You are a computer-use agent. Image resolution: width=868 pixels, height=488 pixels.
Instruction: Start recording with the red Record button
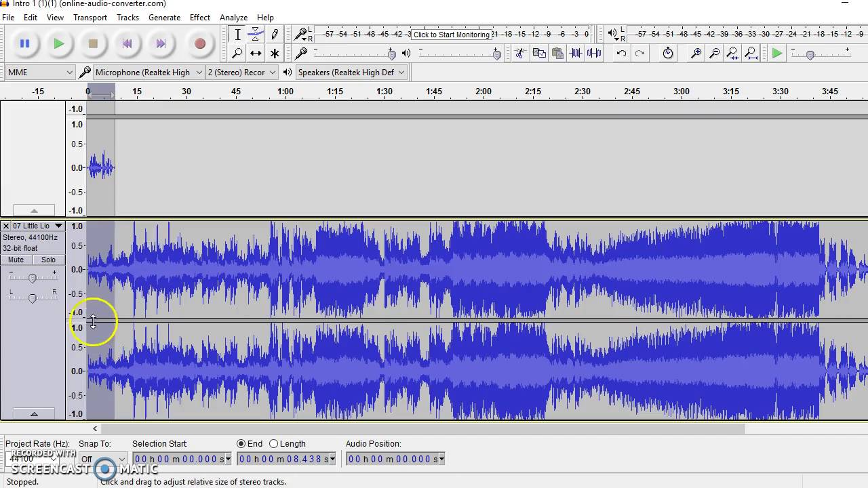coord(199,44)
